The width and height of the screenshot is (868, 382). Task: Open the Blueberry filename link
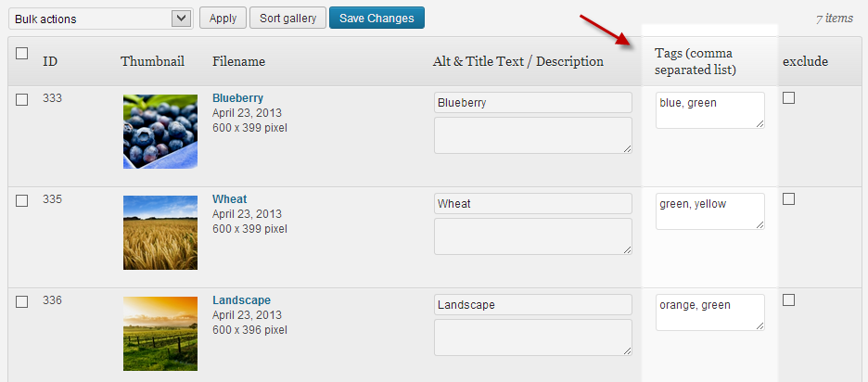coord(237,98)
